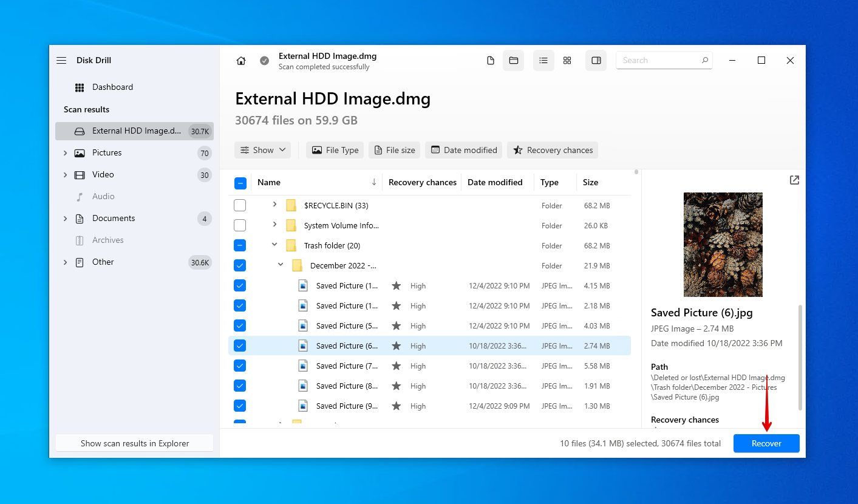
Task: Expand the Video category in sidebar
Action: (x=65, y=175)
